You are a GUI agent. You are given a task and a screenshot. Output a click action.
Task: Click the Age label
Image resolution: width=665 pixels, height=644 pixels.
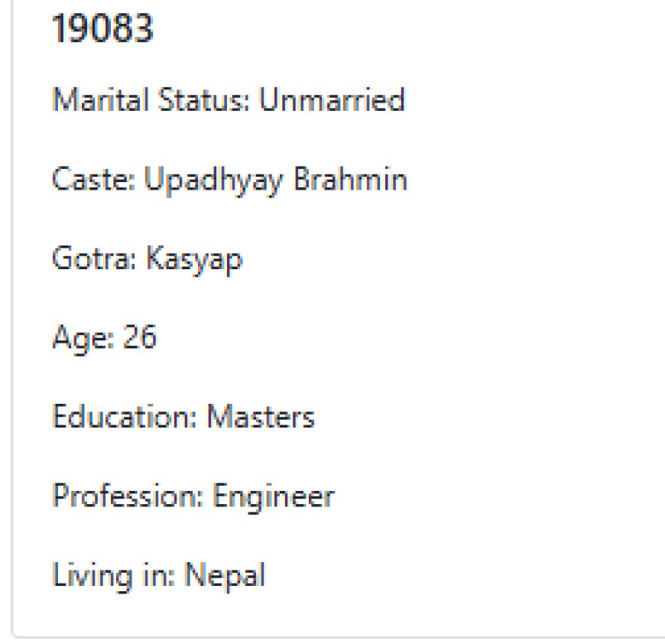coord(77,338)
